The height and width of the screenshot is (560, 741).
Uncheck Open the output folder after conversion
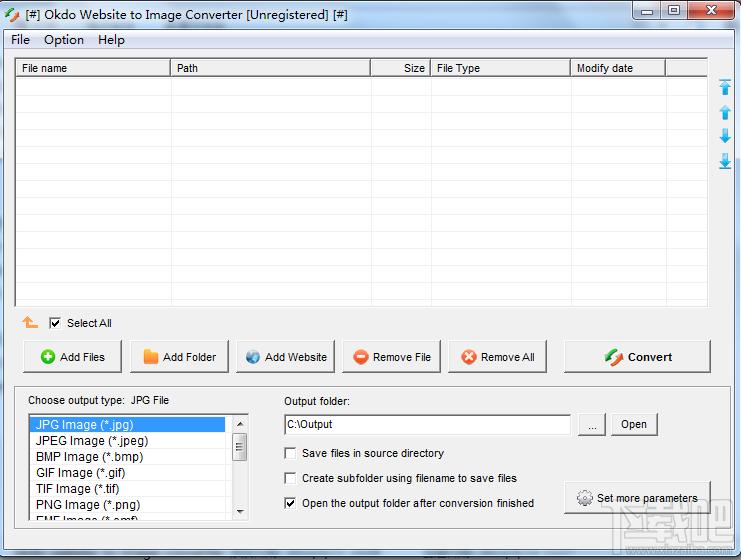click(x=290, y=503)
